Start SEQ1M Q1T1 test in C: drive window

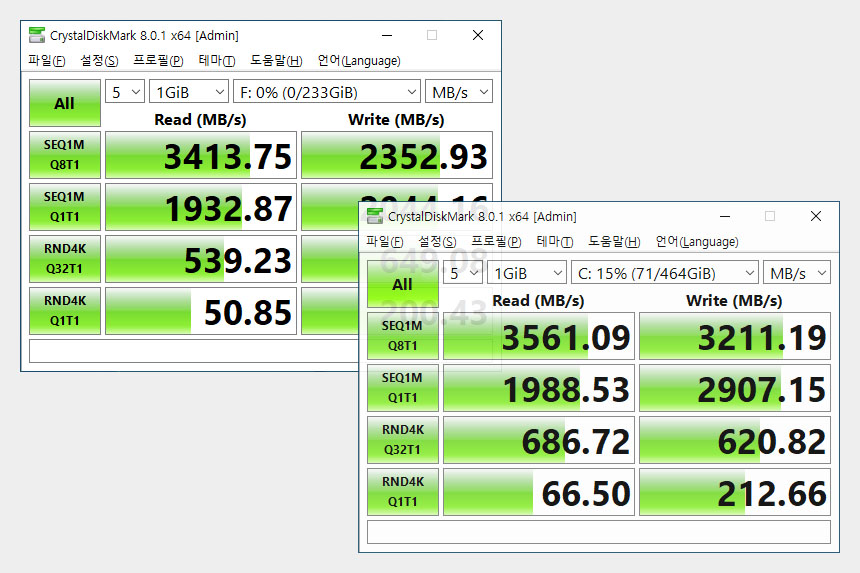point(403,388)
